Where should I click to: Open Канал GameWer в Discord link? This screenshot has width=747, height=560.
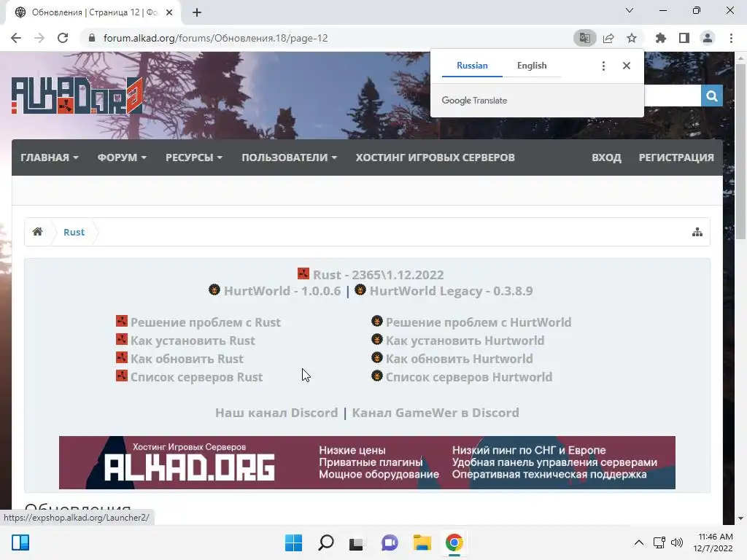pyautogui.click(x=436, y=413)
